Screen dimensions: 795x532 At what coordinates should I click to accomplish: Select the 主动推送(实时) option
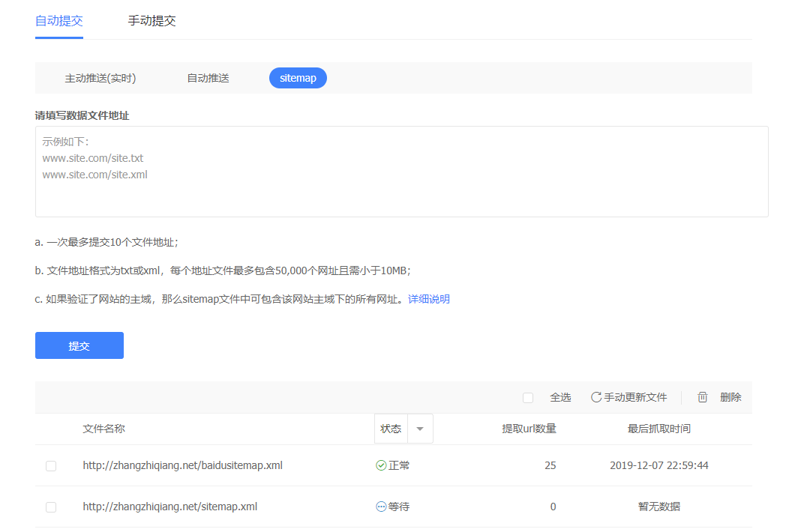pyautogui.click(x=100, y=78)
